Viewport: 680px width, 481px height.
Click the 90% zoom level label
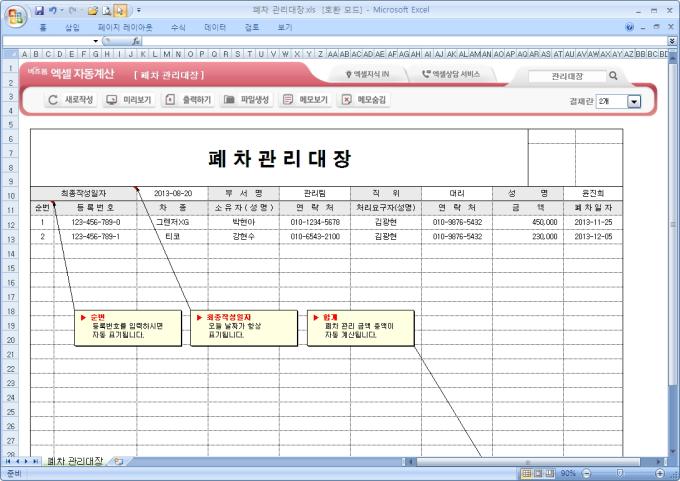coord(568,473)
